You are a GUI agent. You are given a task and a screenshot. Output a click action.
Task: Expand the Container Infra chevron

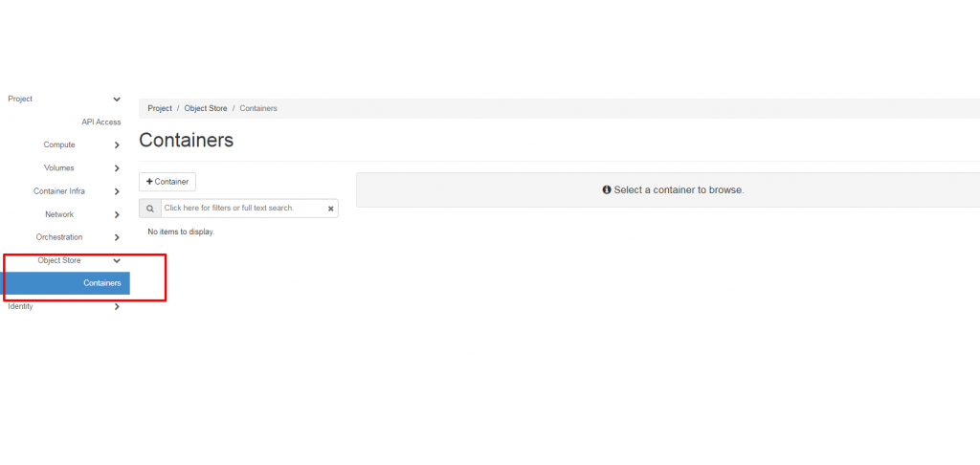tap(117, 191)
